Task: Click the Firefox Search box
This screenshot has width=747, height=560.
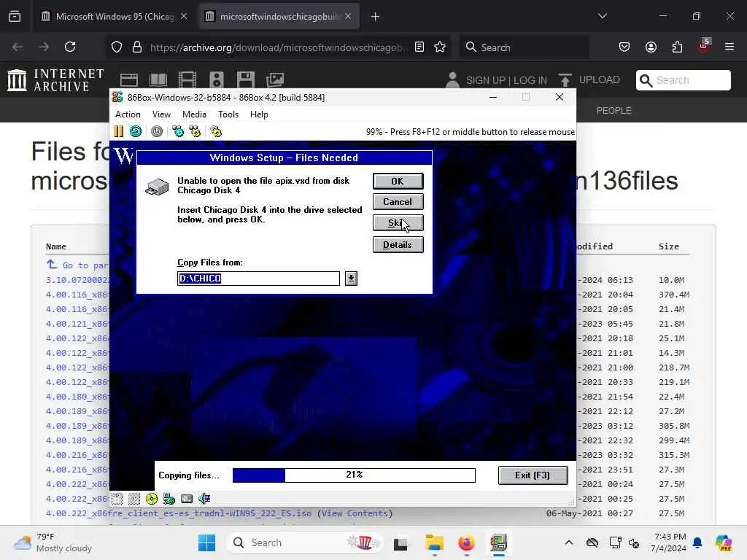Action: [524, 47]
